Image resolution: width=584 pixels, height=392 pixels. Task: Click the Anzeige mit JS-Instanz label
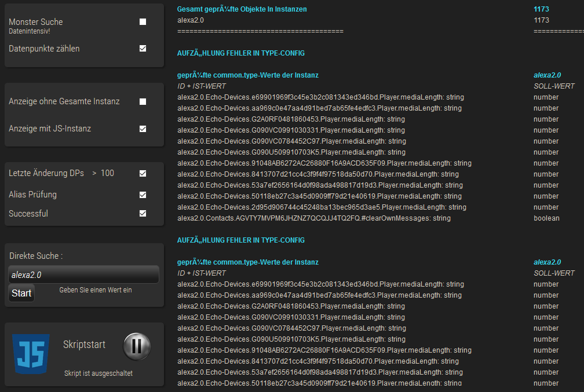tap(50, 129)
